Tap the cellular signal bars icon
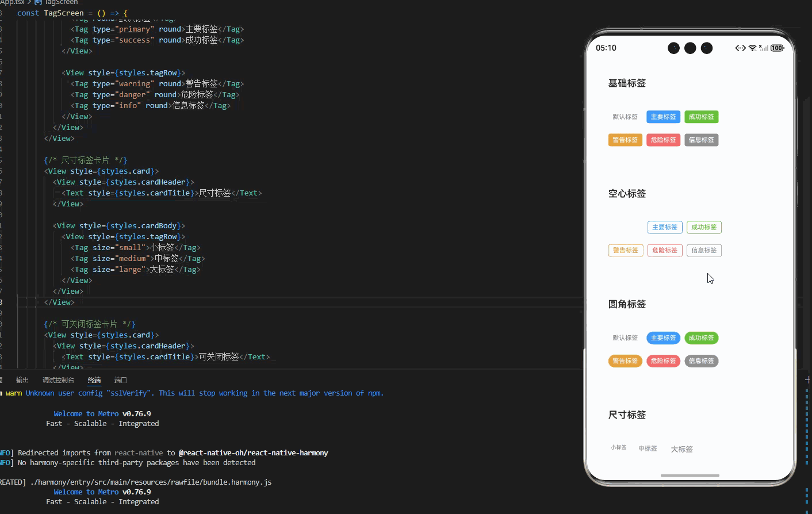This screenshot has width=812, height=514. (764, 48)
